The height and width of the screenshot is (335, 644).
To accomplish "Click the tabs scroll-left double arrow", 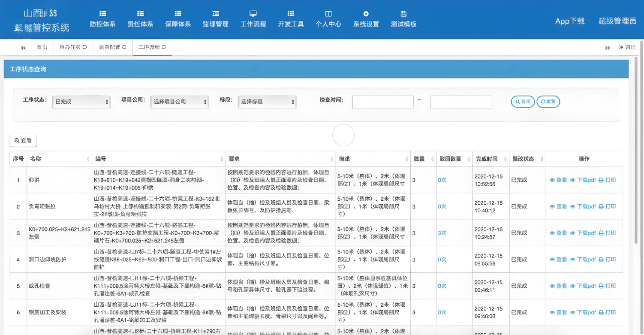I will (x=23, y=48).
